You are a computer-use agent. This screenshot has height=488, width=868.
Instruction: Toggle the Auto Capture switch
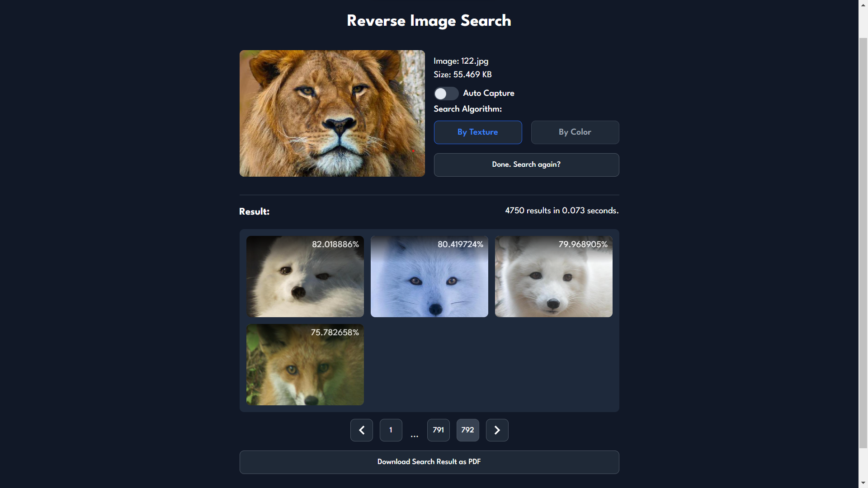(446, 94)
